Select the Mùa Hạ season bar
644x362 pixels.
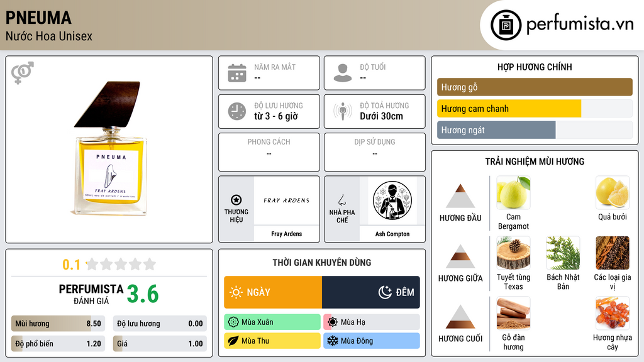tap(372, 322)
